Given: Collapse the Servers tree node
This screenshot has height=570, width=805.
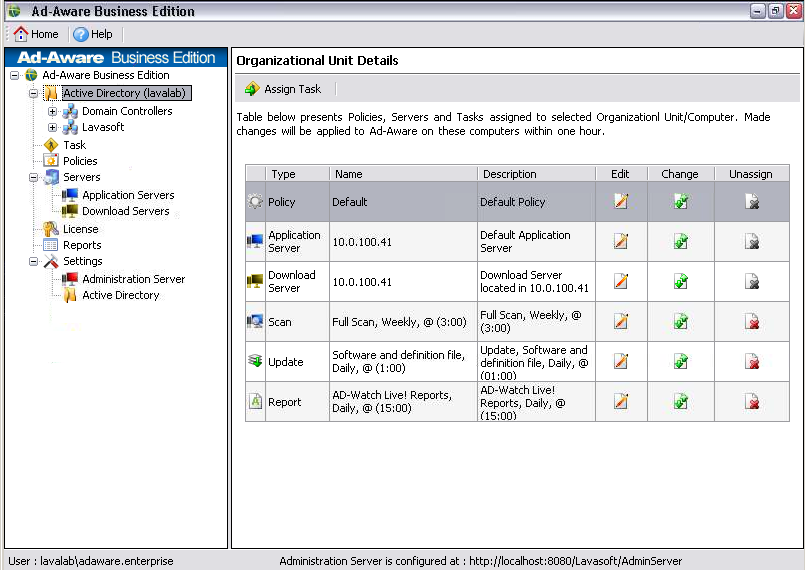Looking at the screenshot, I should [x=33, y=177].
